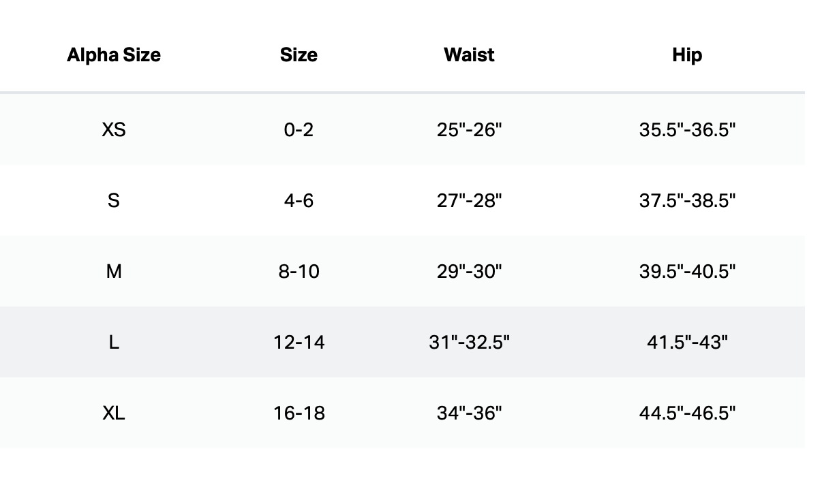Click waist measurement 27"-28"
This screenshot has width=837, height=504.
pyautogui.click(x=469, y=200)
